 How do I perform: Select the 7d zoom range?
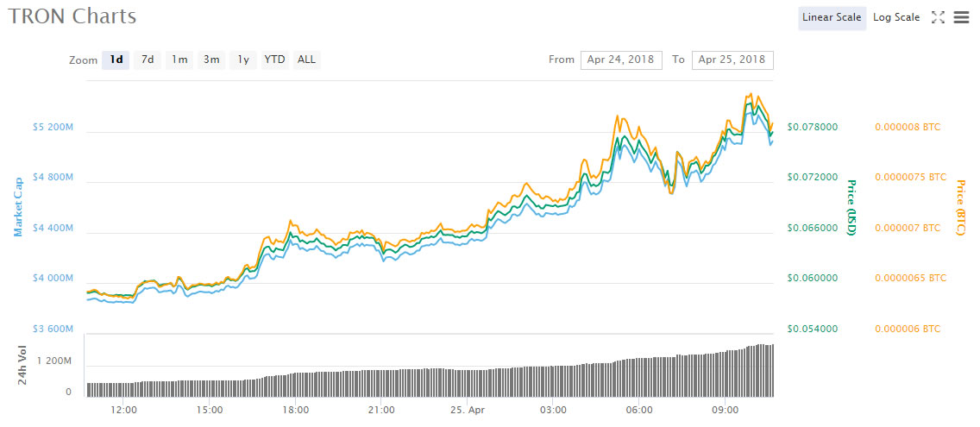tap(148, 60)
